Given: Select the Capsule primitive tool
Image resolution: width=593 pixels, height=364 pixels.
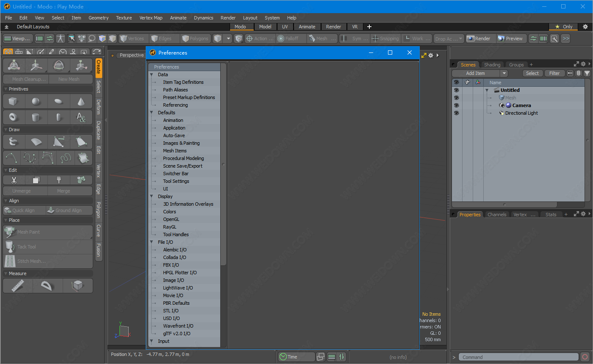Looking at the screenshot, I should click(x=58, y=117).
